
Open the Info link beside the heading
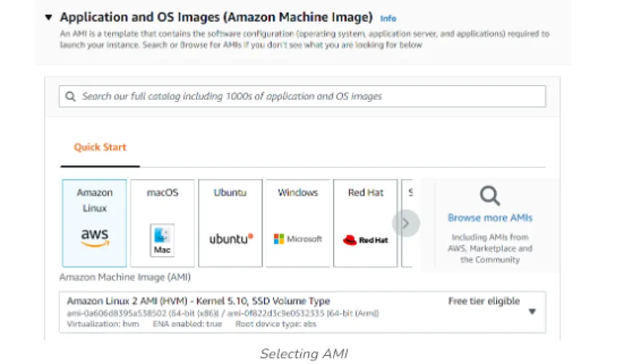(x=388, y=18)
